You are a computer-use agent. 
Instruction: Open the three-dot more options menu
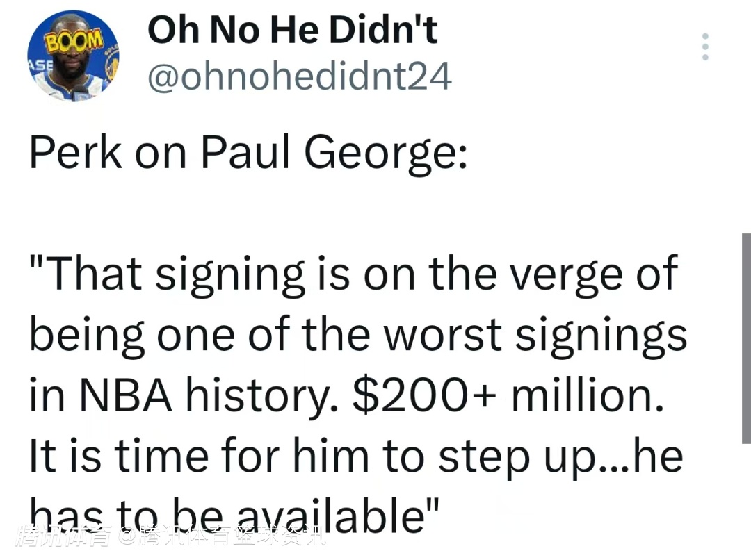705,47
